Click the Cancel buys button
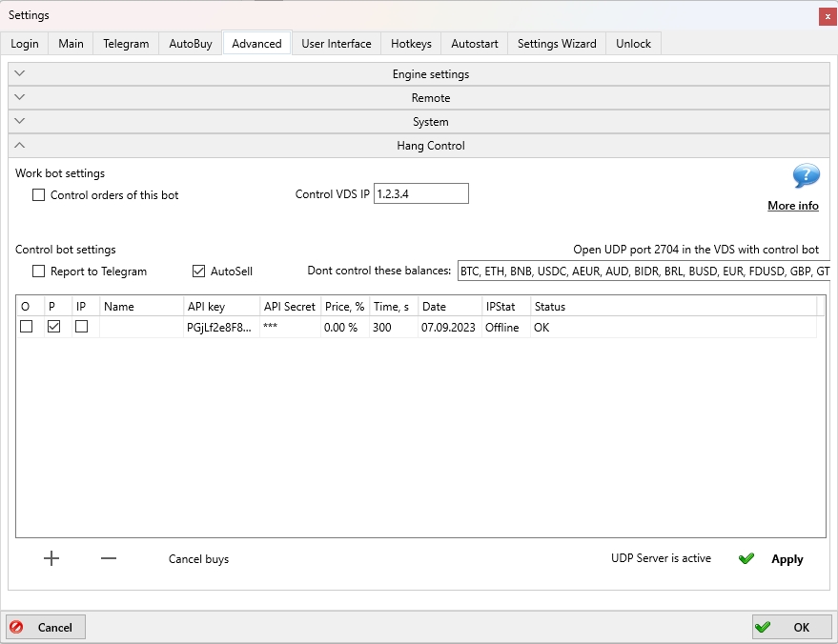Screen dimensions: 838x644 pos(198,559)
